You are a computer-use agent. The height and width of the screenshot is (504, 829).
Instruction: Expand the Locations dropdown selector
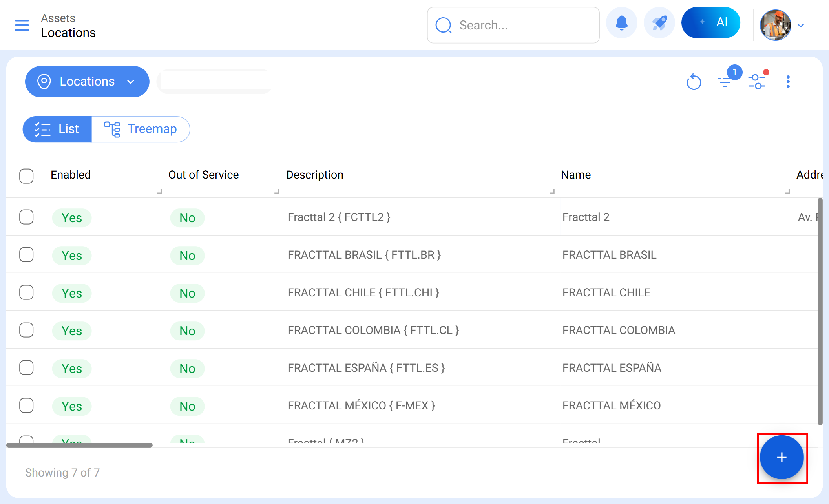87,82
